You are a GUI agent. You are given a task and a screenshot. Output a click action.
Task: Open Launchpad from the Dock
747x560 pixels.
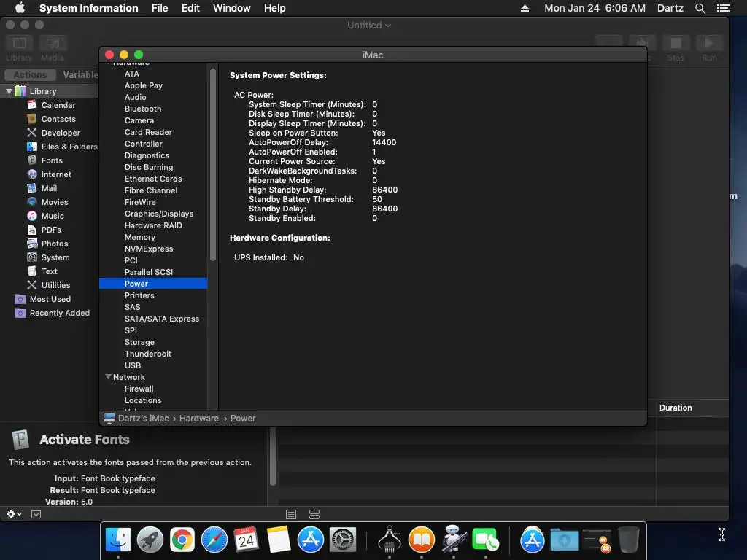(150, 540)
